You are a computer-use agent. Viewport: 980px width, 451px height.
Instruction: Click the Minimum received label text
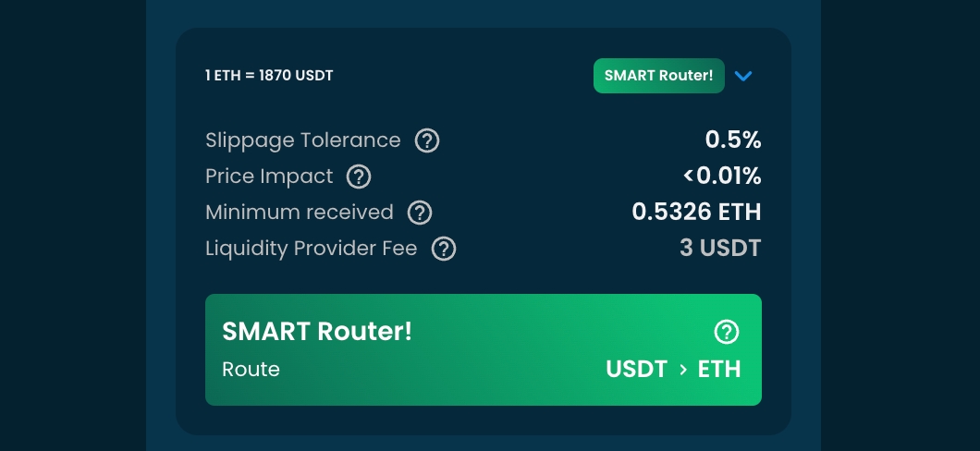click(300, 213)
